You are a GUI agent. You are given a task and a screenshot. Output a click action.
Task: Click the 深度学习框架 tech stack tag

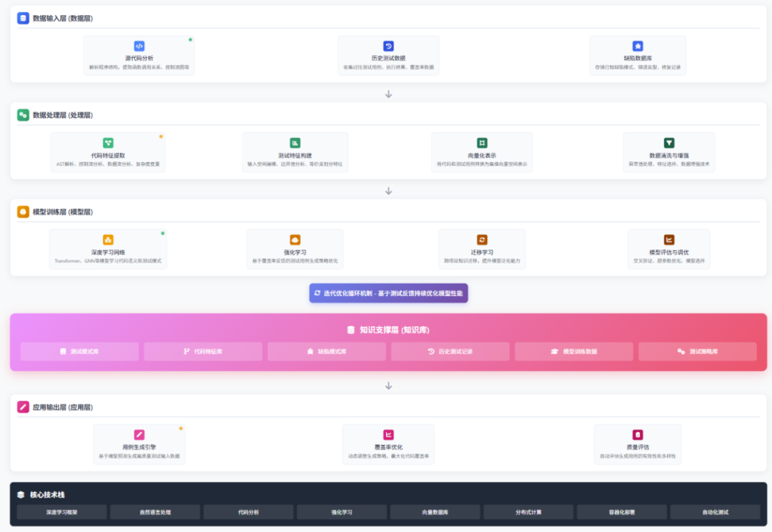[62, 512]
